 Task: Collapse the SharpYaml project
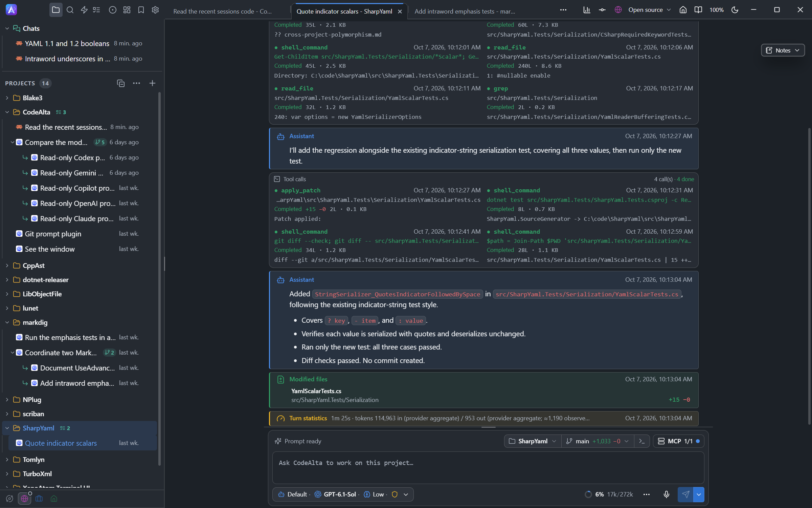click(7, 428)
